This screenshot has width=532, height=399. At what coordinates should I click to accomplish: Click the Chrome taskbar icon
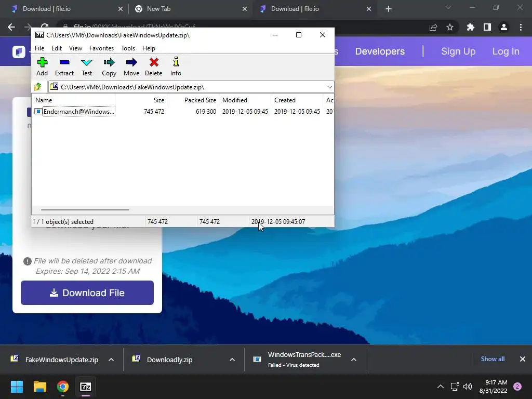[62, 387]
